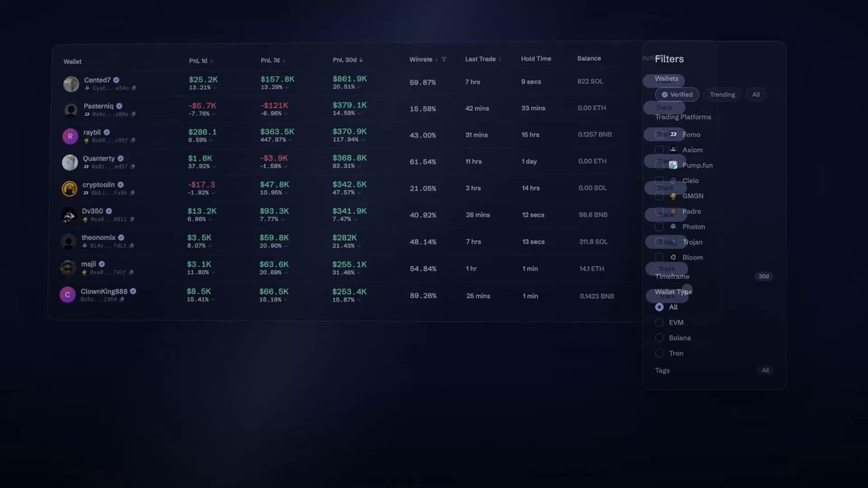
Task: Switch to the Trending wallets tab
Action: click(x=722, y=95)
